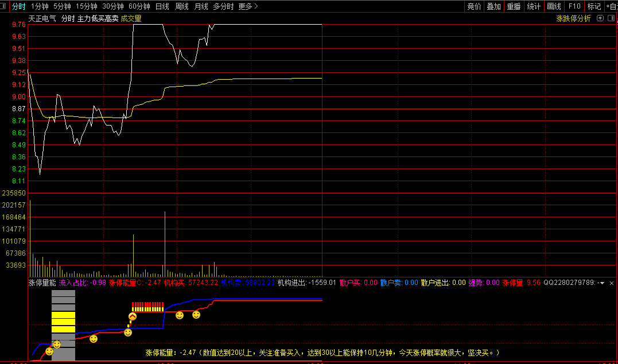The width and height of the screenshot is (618, 364).
Task: Click the lowest leftmost smiley marker
Action: [x=49, y=351]
